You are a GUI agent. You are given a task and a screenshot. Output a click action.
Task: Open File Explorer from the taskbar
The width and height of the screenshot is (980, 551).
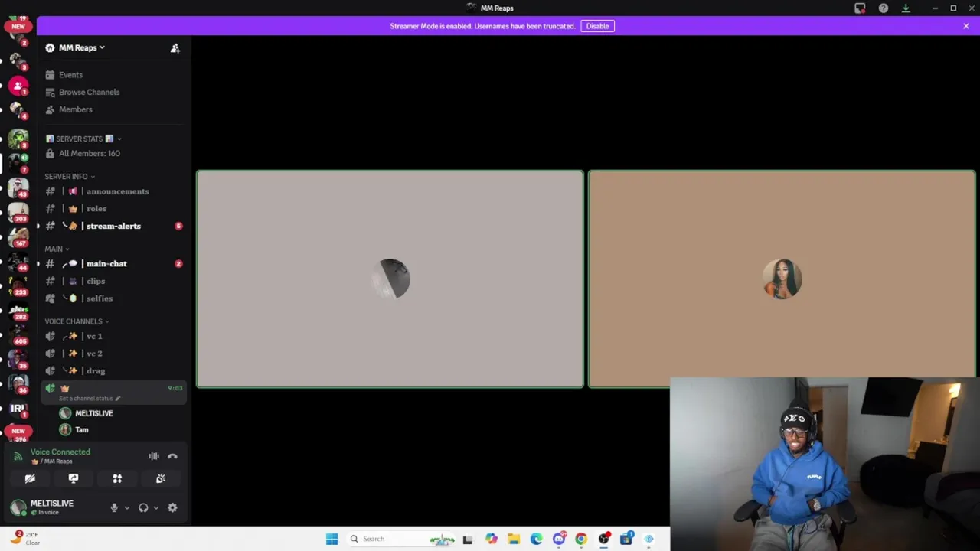pos(514,539)
